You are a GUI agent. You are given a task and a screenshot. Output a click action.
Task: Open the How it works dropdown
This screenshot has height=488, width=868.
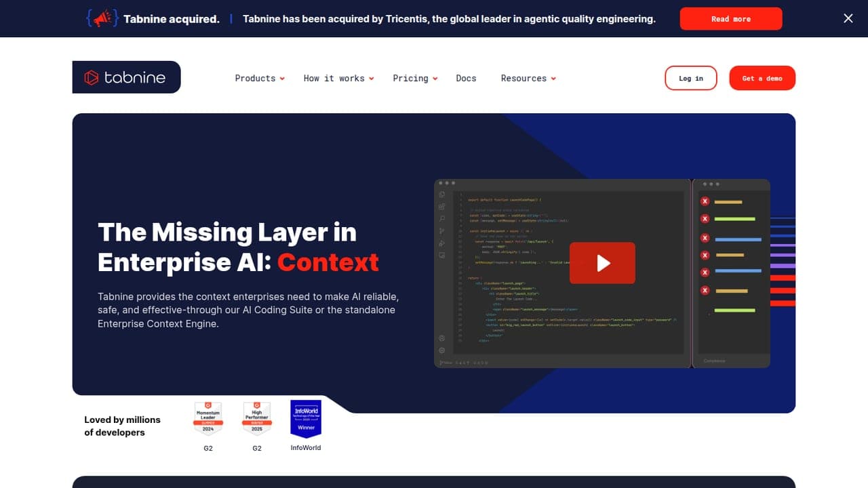pos(339,78)
